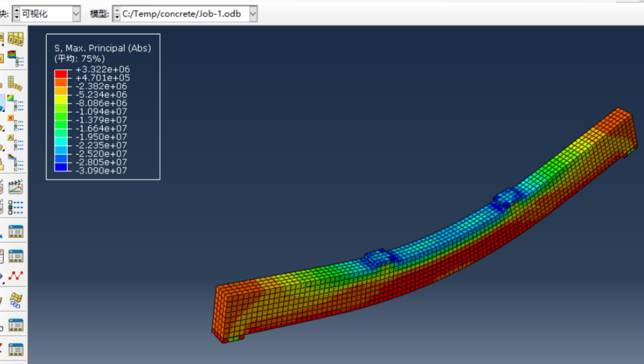Click the stepper arrows beside 可视化
This screenshot has height=364, width=644.
16,13
